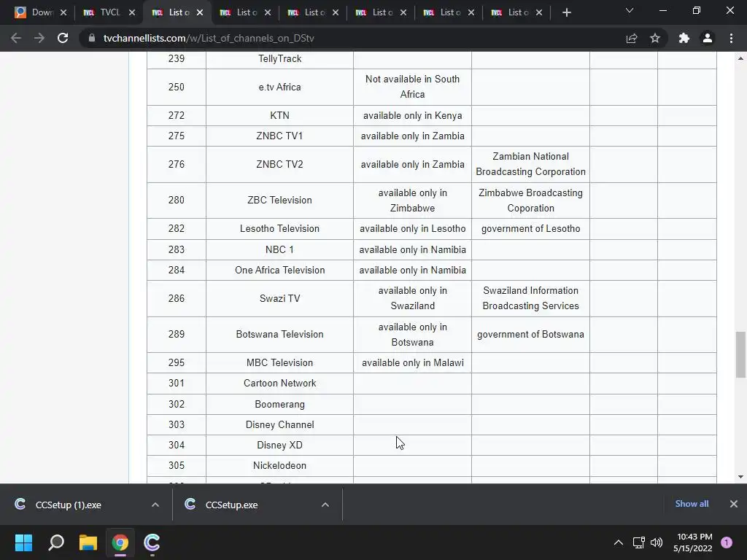Click the scrollbar down arrow

tap(740, 477)
